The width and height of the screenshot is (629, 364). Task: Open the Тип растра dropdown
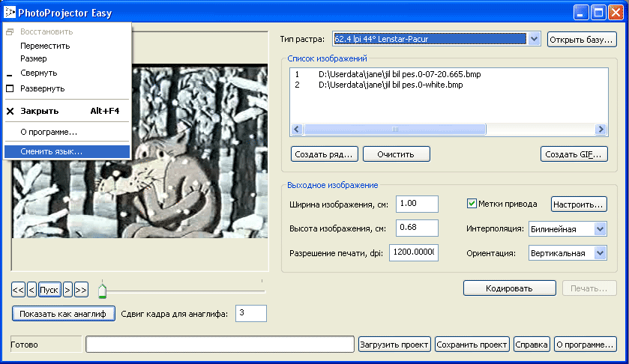click(534, 39)
